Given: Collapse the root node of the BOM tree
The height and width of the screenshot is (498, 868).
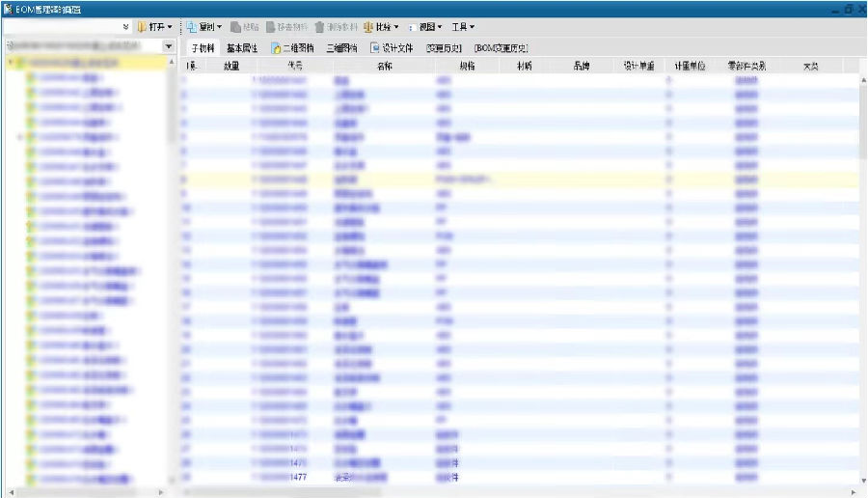Looking at the screenshot, I should point(11,62).
